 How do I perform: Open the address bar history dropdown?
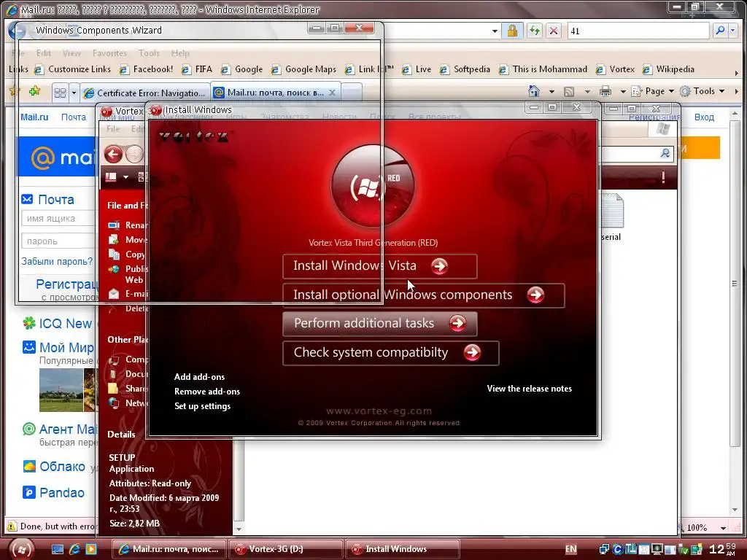click(495, 31)
